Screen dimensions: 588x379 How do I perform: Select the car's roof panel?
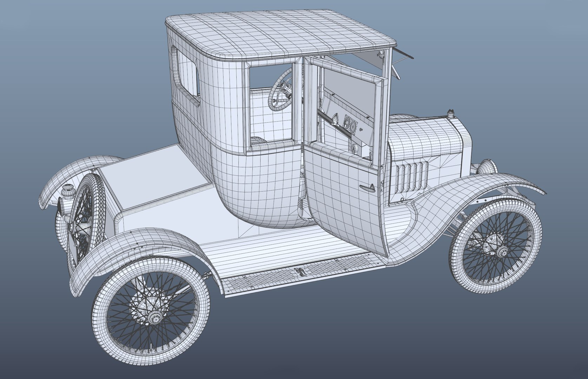281,35
